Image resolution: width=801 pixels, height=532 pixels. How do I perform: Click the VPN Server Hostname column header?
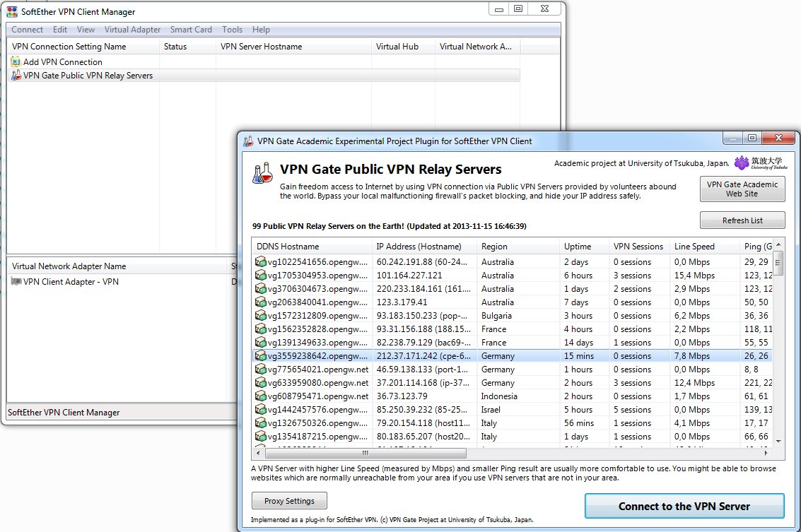pos(293,47)
